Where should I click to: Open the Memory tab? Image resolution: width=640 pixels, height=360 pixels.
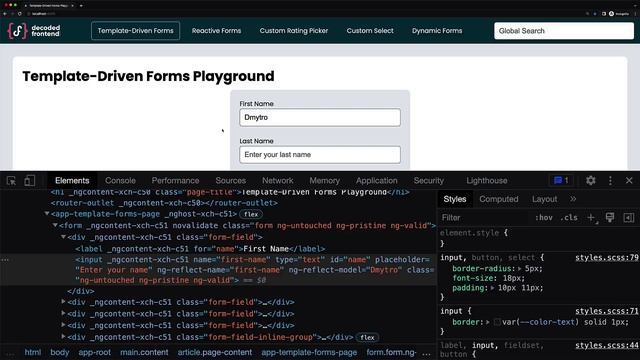click(324, 180)
